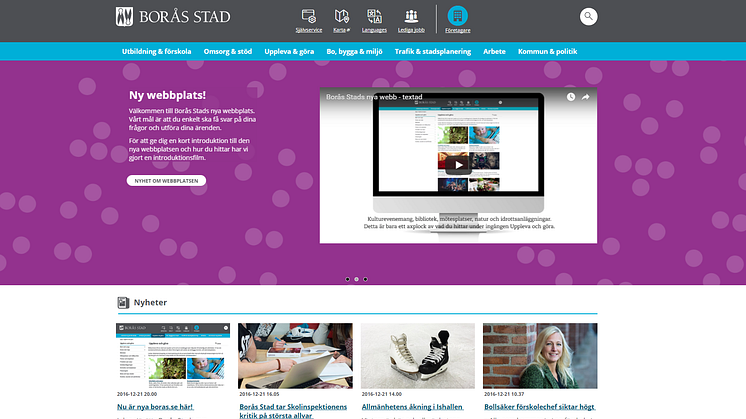Select the first carousel dot
Viewport: 746px width, 419px height.
pos(347,279)
